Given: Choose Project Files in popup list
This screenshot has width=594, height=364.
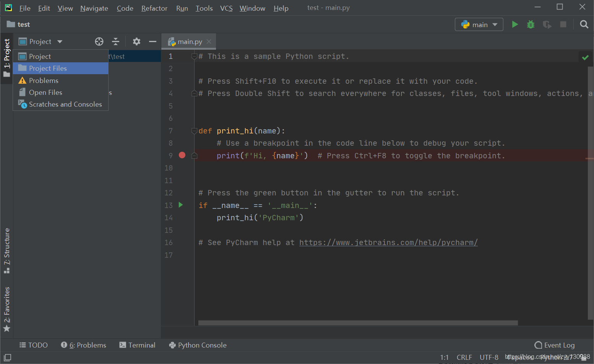Looking at the screenshot, I should [61, 68].
